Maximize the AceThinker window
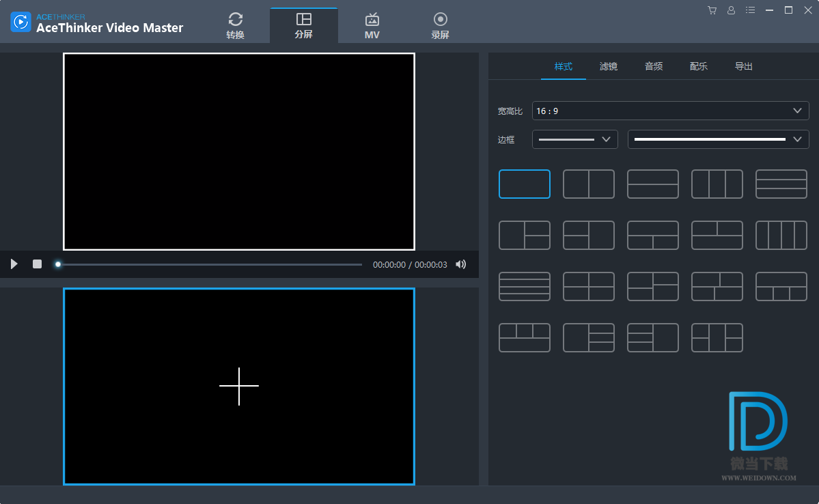 (x=789, y=10)
